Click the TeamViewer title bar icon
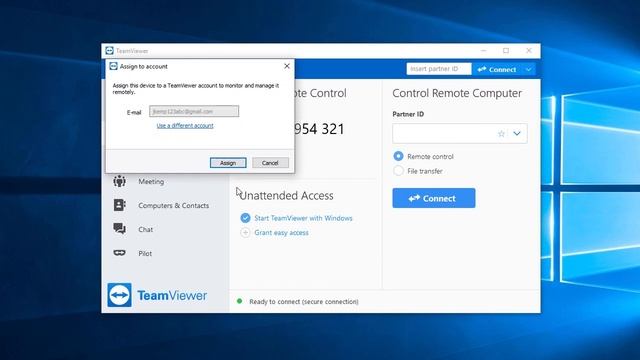The height and width of the screenshot is (360, 640). [109, 51]
